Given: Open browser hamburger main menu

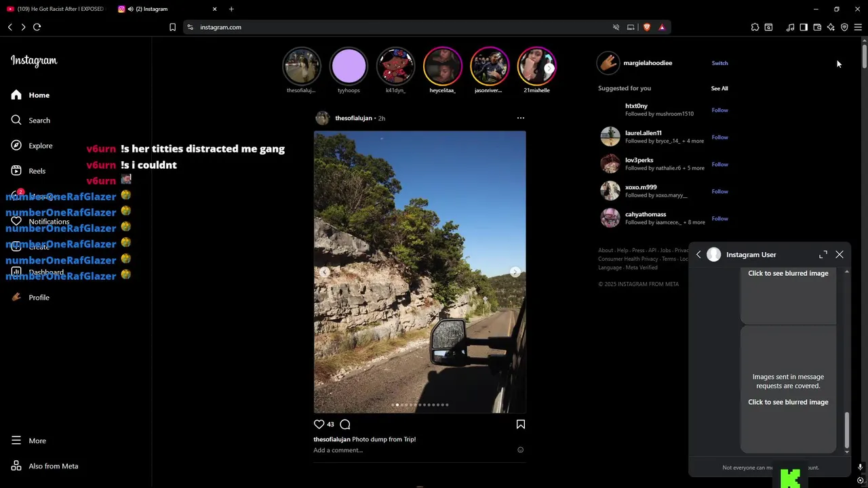Looking at the screenshot, I should (x=858, y=27).
